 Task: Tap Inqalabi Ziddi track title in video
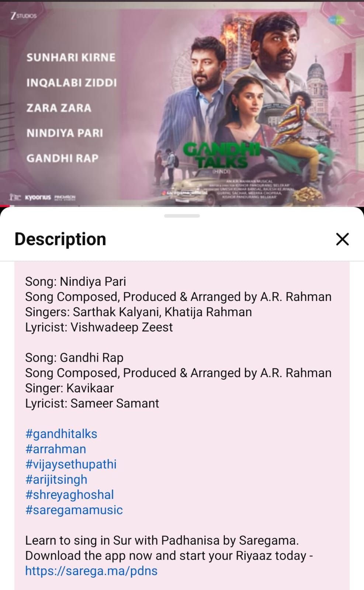(x=72, y=83)
